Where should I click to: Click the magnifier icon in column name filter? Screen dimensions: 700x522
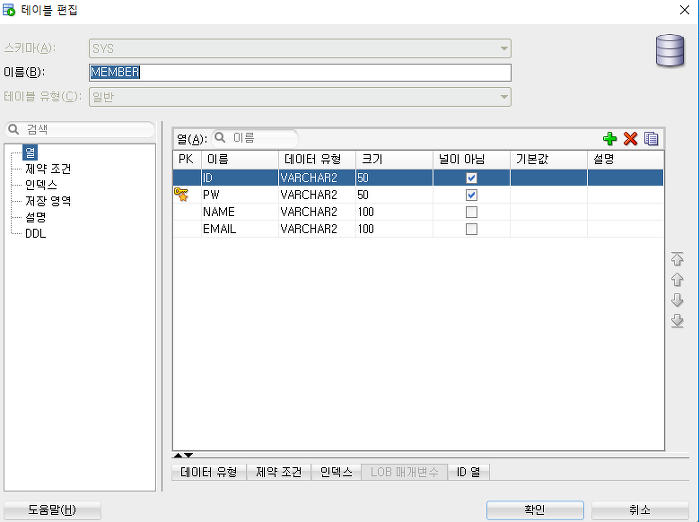click(220, 138)
